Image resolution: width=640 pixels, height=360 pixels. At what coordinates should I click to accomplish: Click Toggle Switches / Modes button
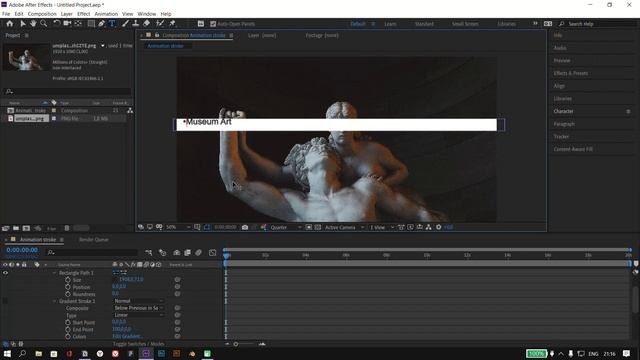coord(138,344)
